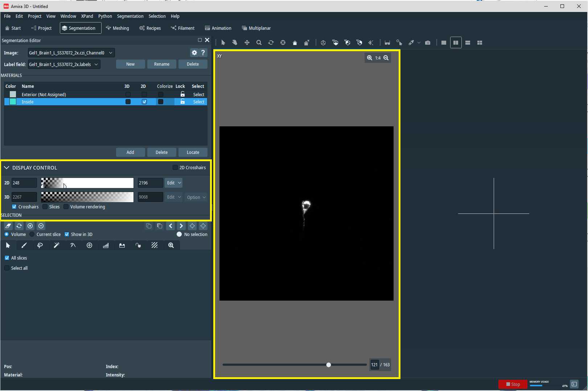Switch viewer to XY orientation cube
The width and height of the screenshot is (588, 391).
point(336,42)
